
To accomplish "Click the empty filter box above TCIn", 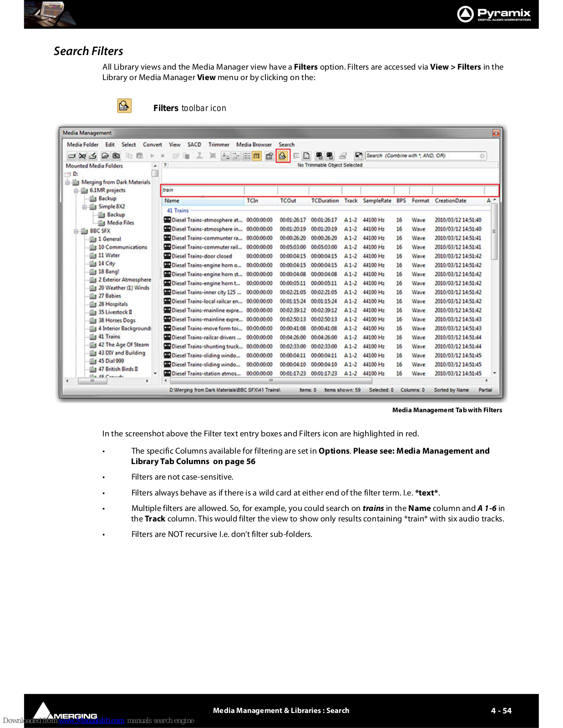I will click(x=261, y=190).
